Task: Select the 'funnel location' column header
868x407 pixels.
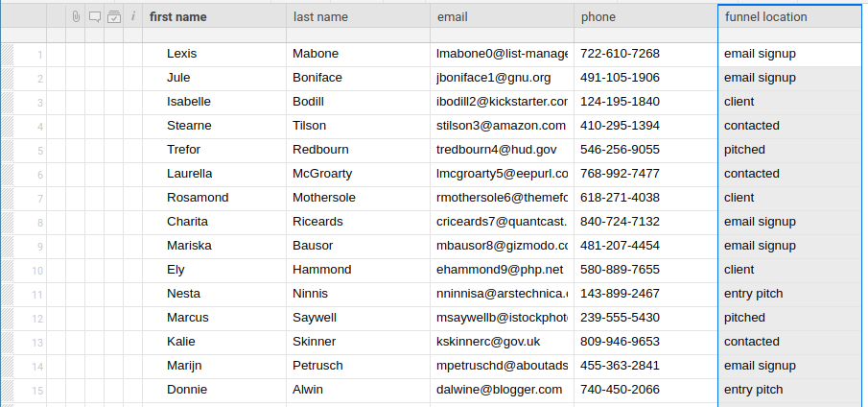Action: tap(788, 16)
